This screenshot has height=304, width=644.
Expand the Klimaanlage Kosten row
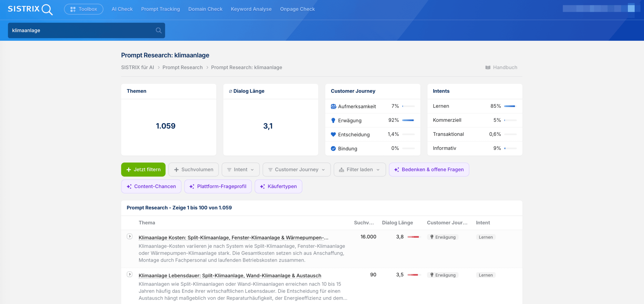130,236
